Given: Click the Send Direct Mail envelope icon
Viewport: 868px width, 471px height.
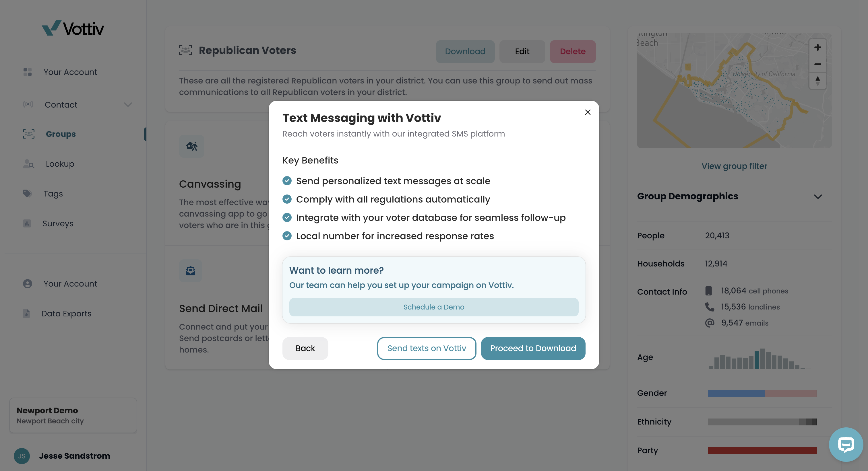Looking at the screenshot, I should (191, 271).
